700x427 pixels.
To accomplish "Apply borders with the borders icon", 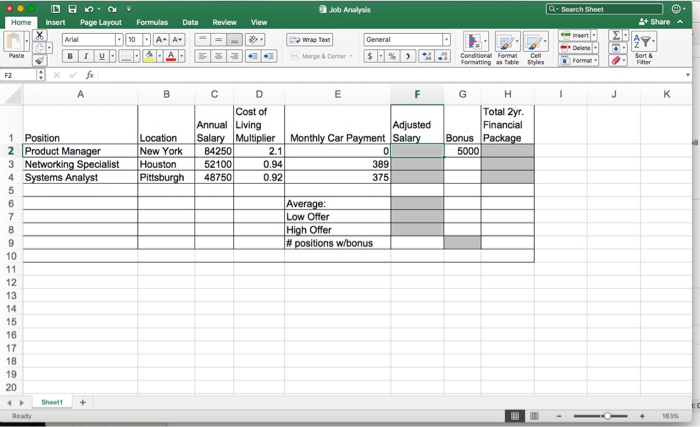I will tap(127, 56).
